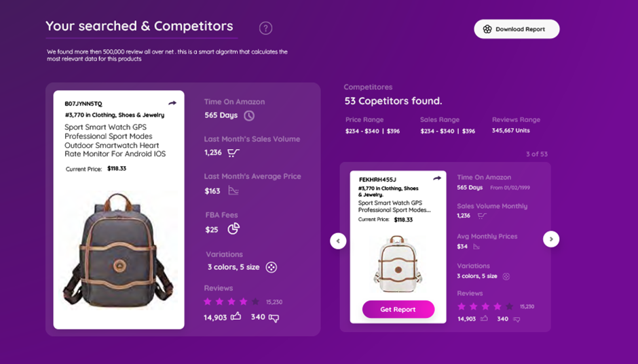Open the gray backpack product image
638x364 pixels.
118,250
